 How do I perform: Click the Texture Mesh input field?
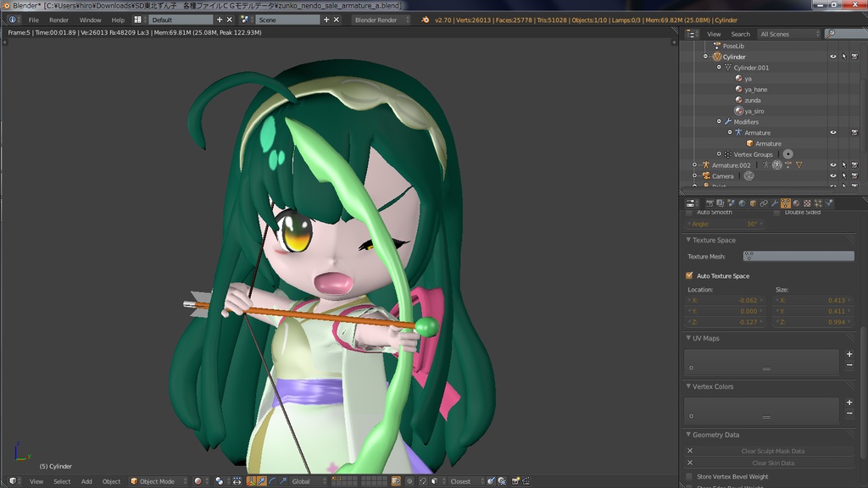tap(797, 256)
